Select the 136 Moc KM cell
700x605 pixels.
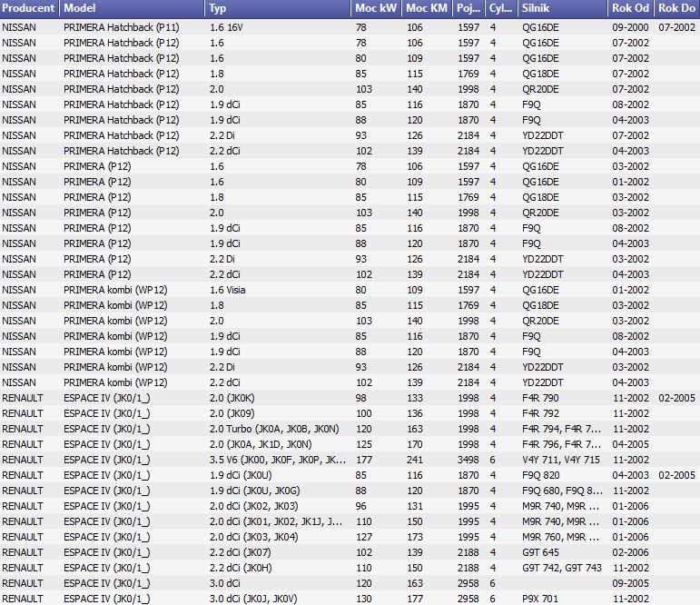(x=415, y=413)
